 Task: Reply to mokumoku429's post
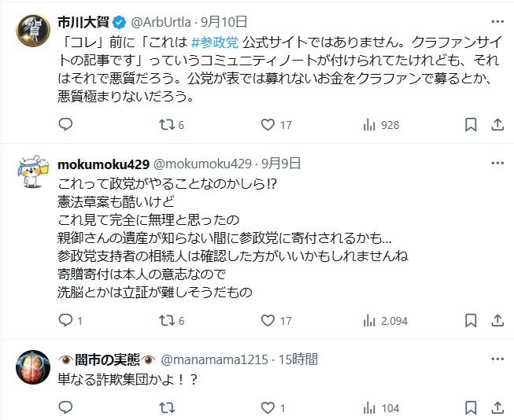coord(66,321)
